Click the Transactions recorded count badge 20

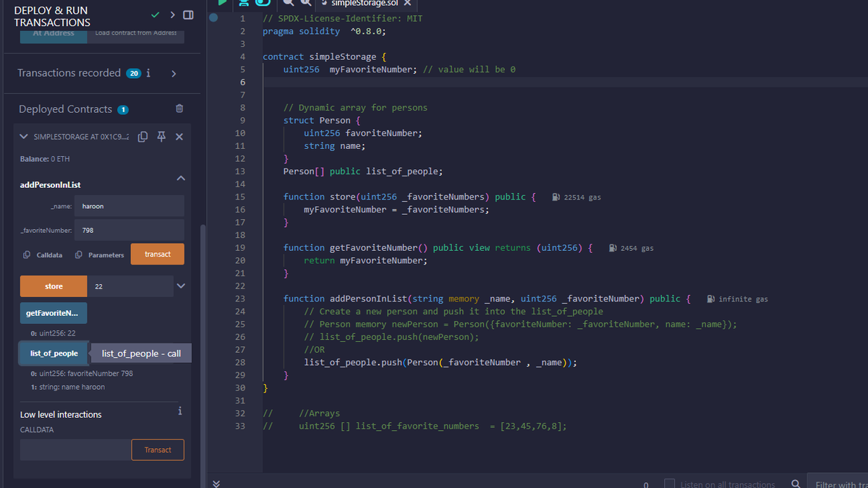point(133,73)
